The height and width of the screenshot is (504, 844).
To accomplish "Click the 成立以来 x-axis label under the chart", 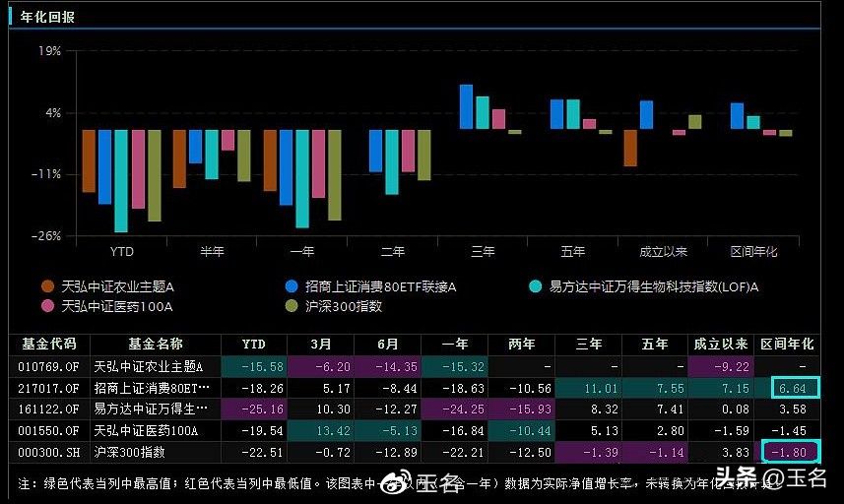I will tap(663, 252).
